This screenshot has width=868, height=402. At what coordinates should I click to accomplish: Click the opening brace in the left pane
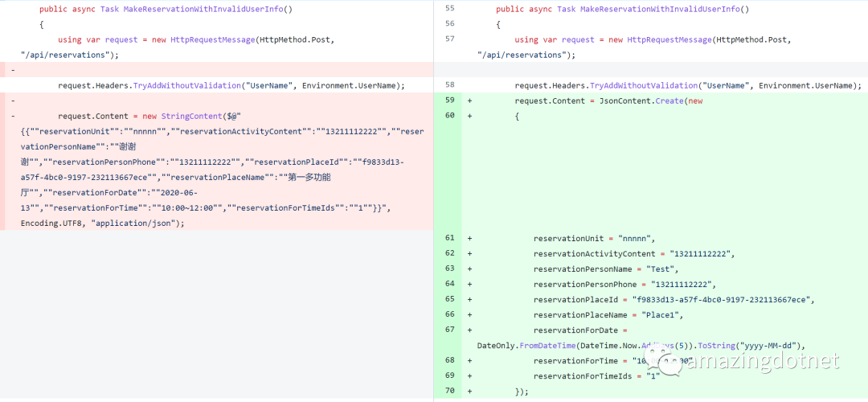pos(42,24)
